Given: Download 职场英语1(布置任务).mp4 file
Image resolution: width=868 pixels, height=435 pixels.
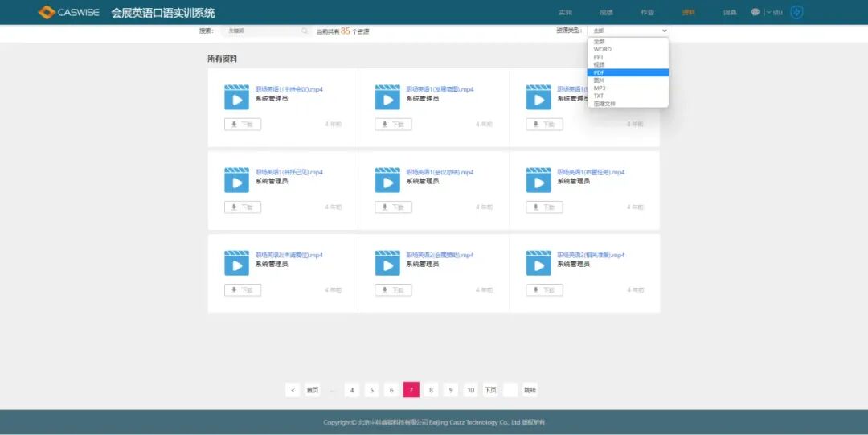Looking at the screenshot, I should tap(544, 207).
